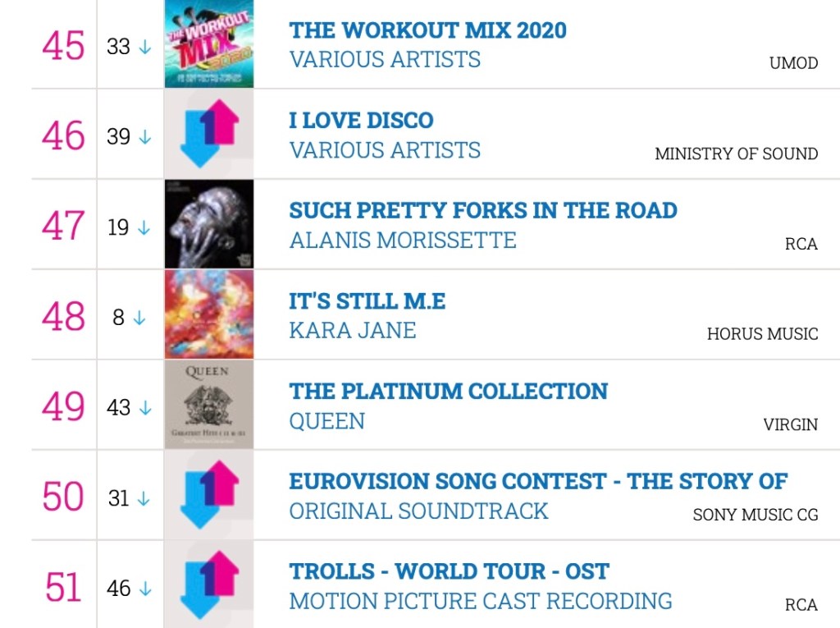Click the placeholder chart logo beside Eurovision Song Contest

(x=209, y=495)
